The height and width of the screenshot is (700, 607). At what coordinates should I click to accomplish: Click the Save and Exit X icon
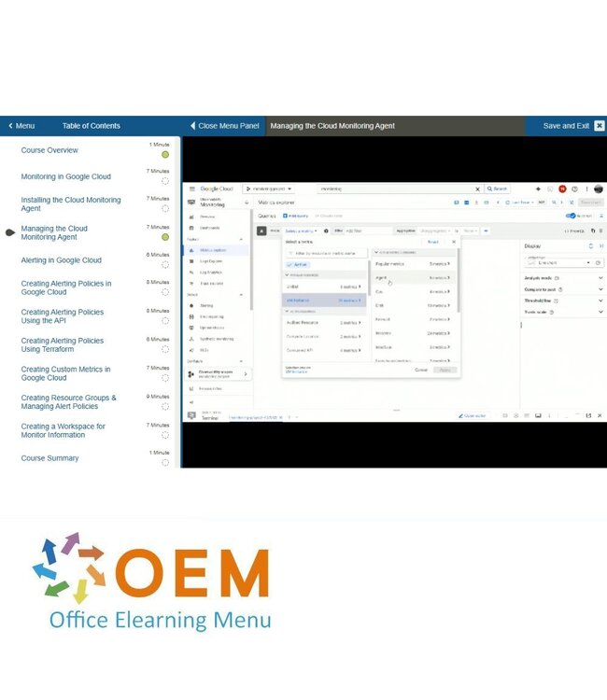pos(600,126)
